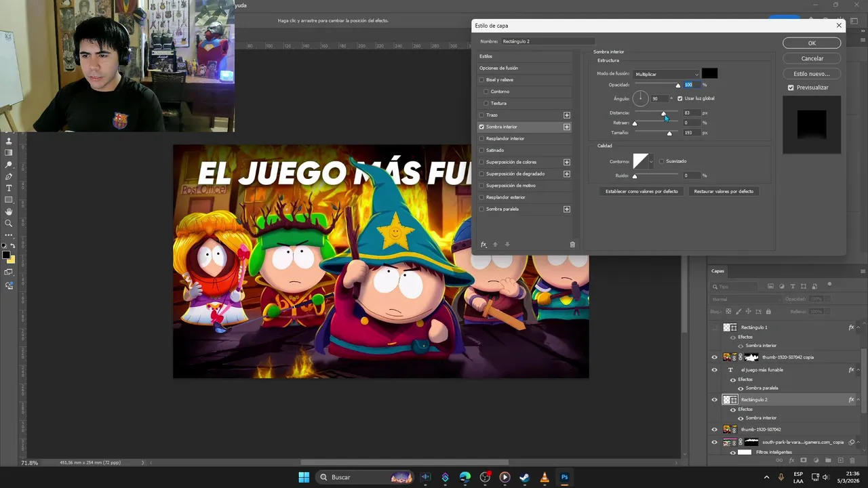Uncheck Sombra interior style checkbox

point(481,127)
